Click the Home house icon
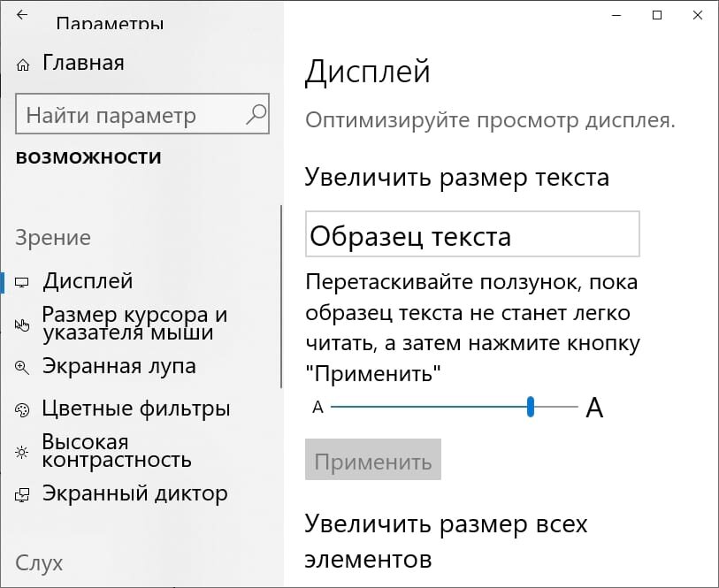This screenshot has width=719, height=588. 22,65
